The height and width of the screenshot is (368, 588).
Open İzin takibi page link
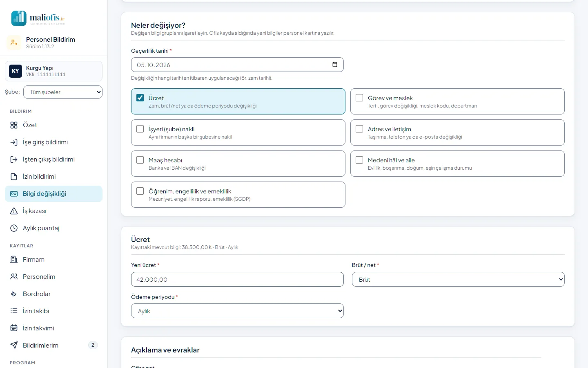[x=53, y=311]
